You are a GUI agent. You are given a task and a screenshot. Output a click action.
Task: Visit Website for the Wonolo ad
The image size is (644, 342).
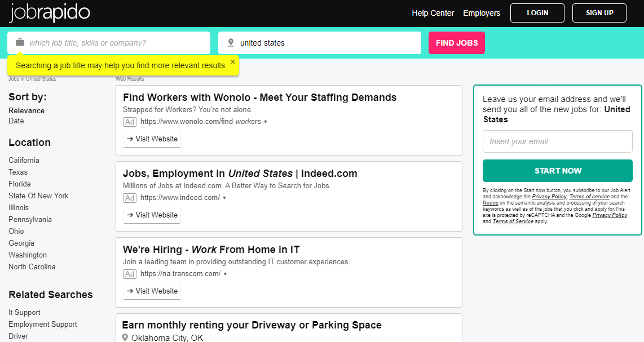pos(152,139)
